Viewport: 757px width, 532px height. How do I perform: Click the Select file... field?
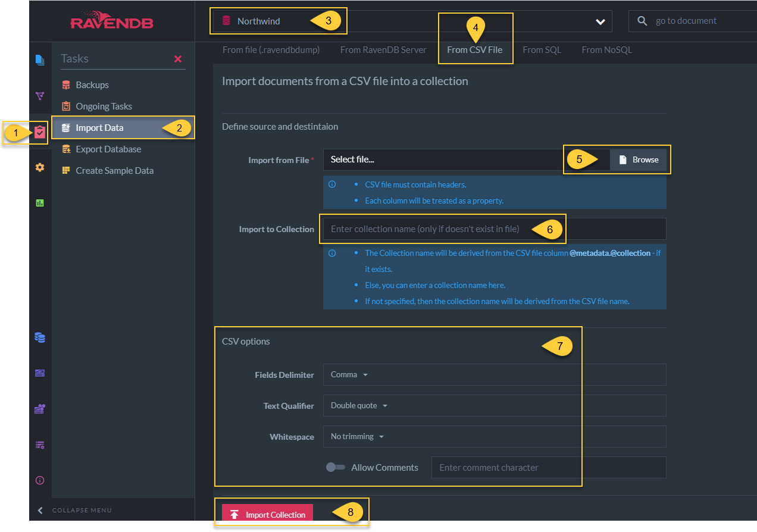pyautogui.click(x=467, y=160)
